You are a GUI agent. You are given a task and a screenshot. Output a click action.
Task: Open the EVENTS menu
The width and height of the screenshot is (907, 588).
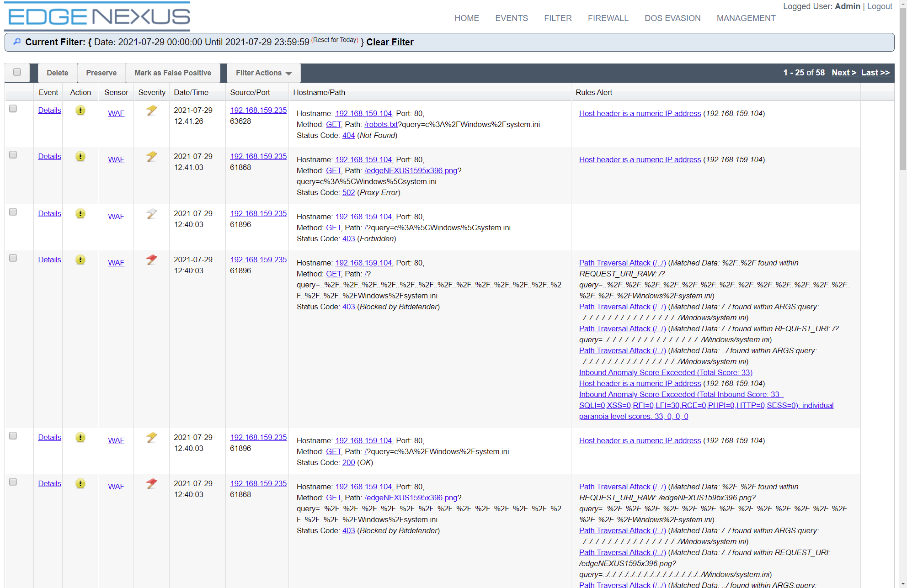pyautogui.click(x=512, y=18)
